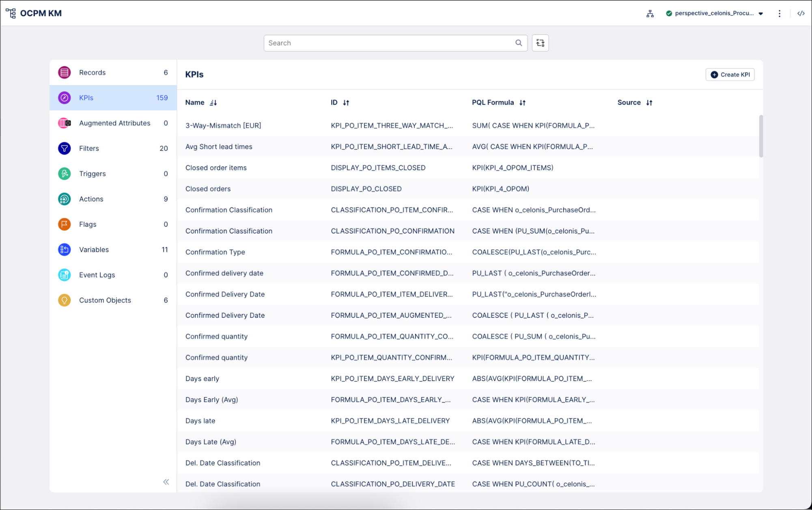The width and height of the screenshot is (812, 510).
Task: Click the Records sidebar icon
Action: pos(64,73)
